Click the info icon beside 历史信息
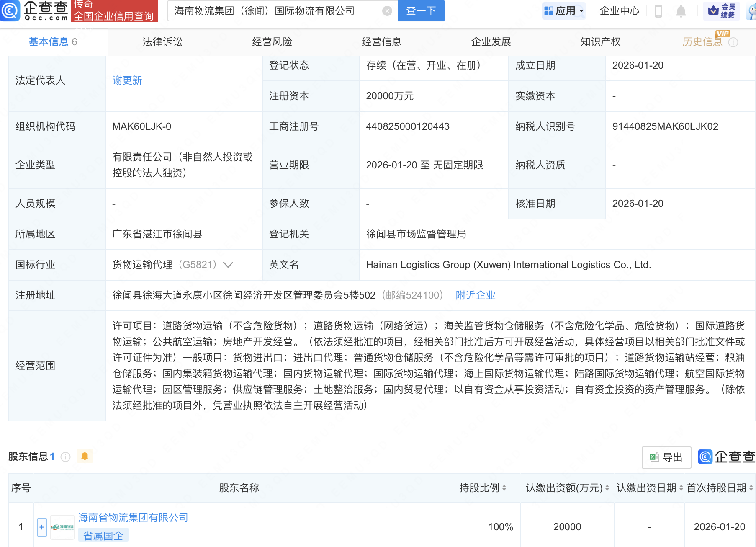Image resolution: width=756 pixels, height=547 pixels. 733,42
